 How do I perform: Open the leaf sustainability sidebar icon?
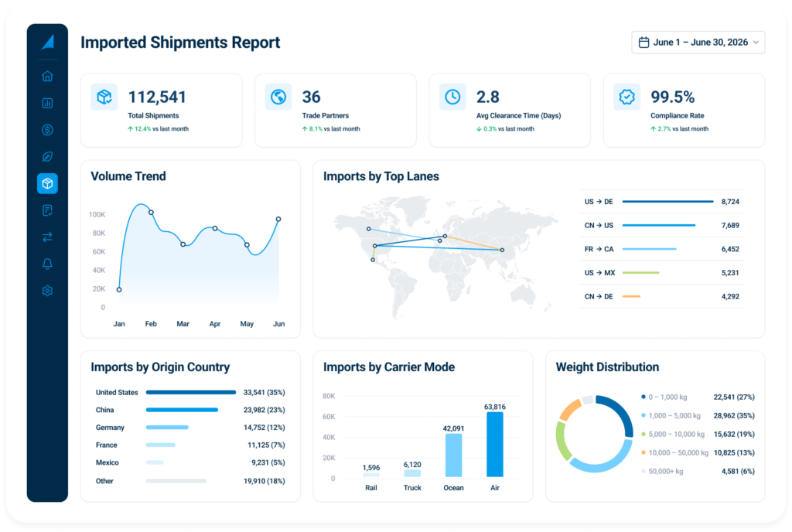pos(47,156)
